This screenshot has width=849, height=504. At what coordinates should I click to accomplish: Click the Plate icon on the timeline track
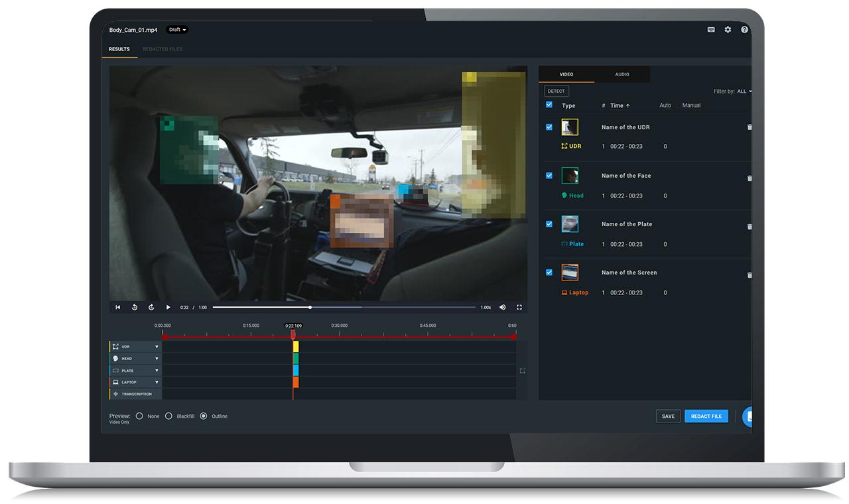(x=115, y=370)
